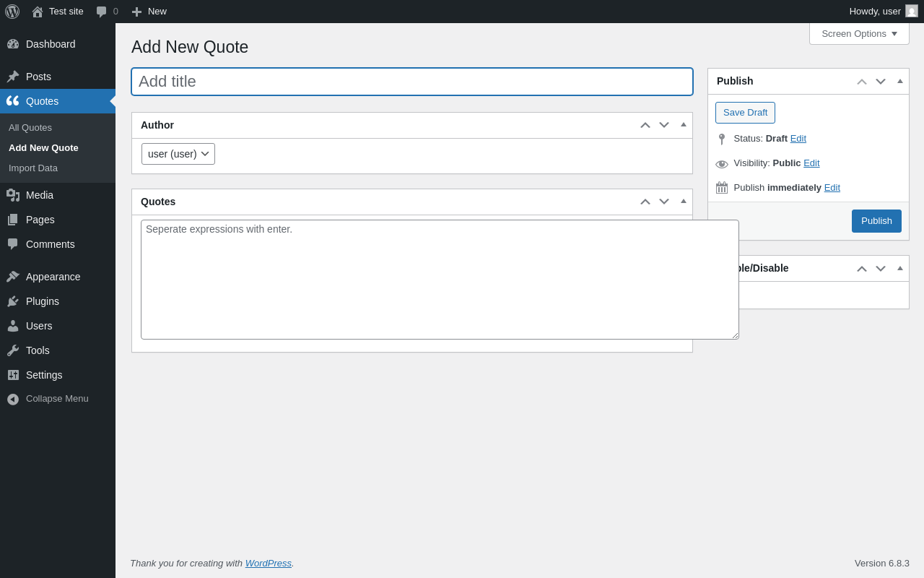Viewport: 924px width, 578px height.
Task: Click the Add title input field
Action: (411, 82)
